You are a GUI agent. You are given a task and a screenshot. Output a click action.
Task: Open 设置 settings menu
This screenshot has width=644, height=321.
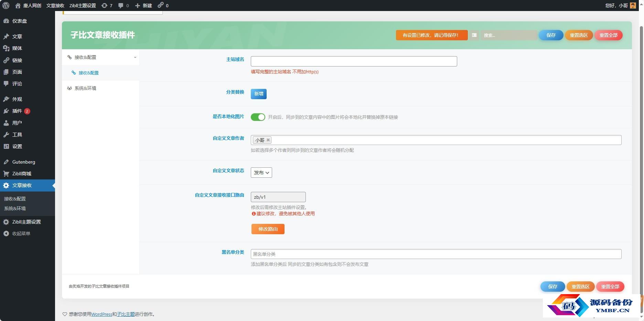pyautogui.click(x=28, y=146)
